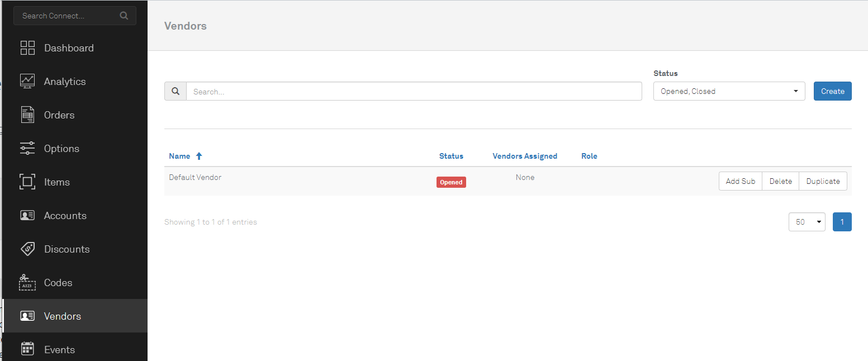Image resolution: width=868 pixels, height=361 pixels.
Task: Click the Accounts card icon
Action: 27,216
